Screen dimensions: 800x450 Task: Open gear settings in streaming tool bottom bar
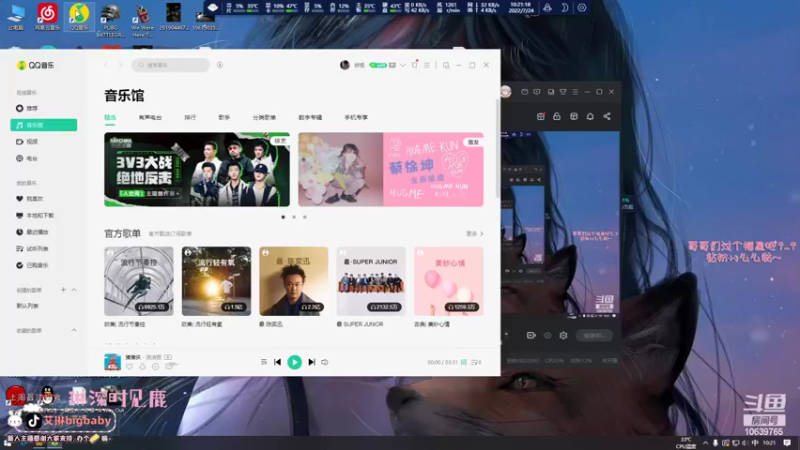tap(563, 336)
